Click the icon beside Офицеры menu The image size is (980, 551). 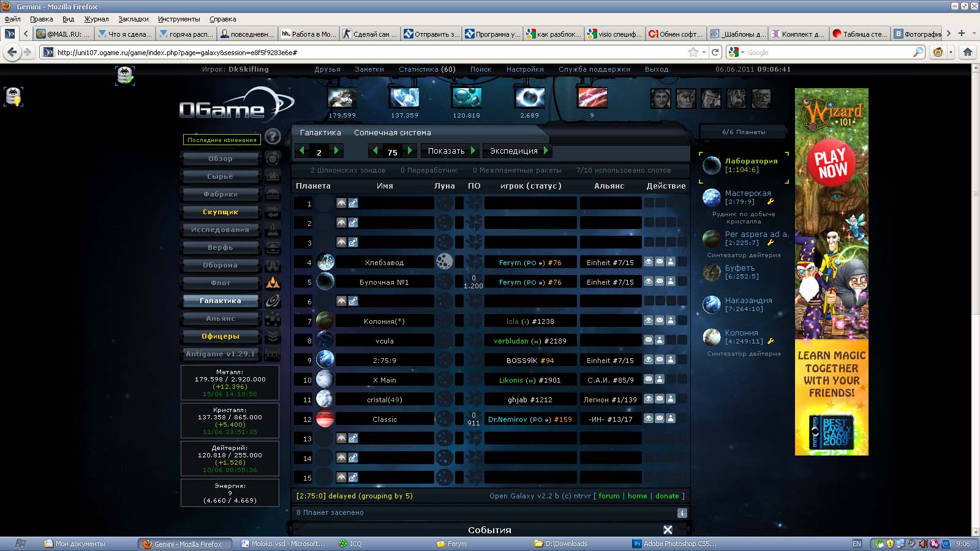click(273, 336)
